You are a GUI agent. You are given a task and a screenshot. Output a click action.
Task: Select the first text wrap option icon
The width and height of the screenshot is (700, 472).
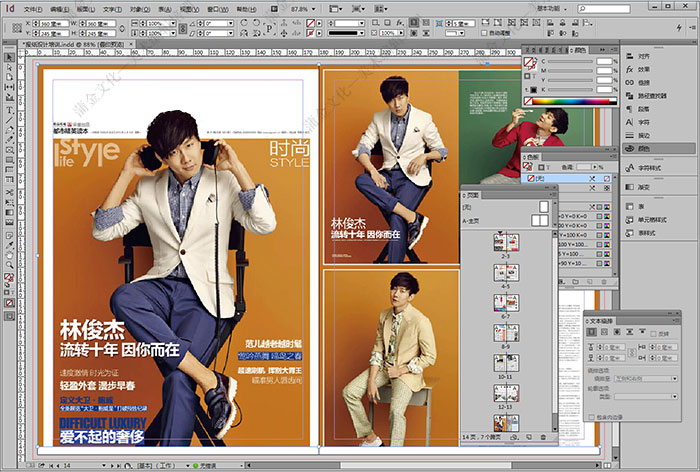pyautogui.click(x=591, y=332)
